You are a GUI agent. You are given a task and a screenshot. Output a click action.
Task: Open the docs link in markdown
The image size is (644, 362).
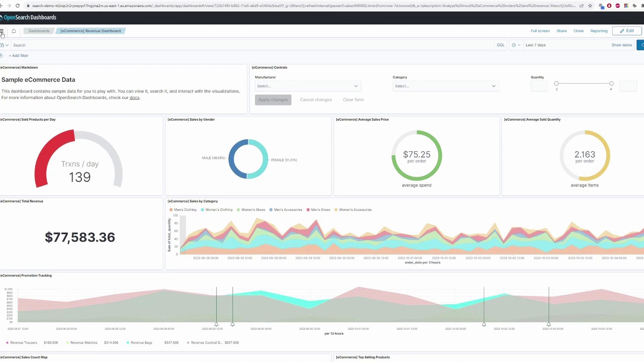click(x=134, y=98)
